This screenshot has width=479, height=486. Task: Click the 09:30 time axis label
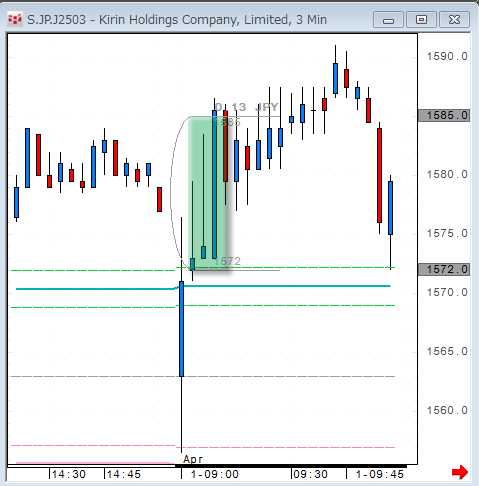point(311,474)
